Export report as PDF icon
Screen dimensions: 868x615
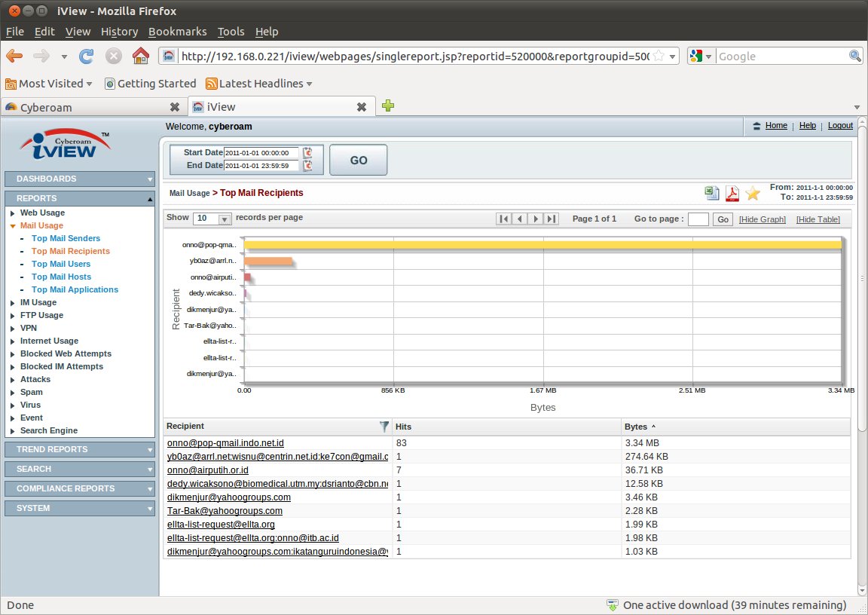[732, 194]
